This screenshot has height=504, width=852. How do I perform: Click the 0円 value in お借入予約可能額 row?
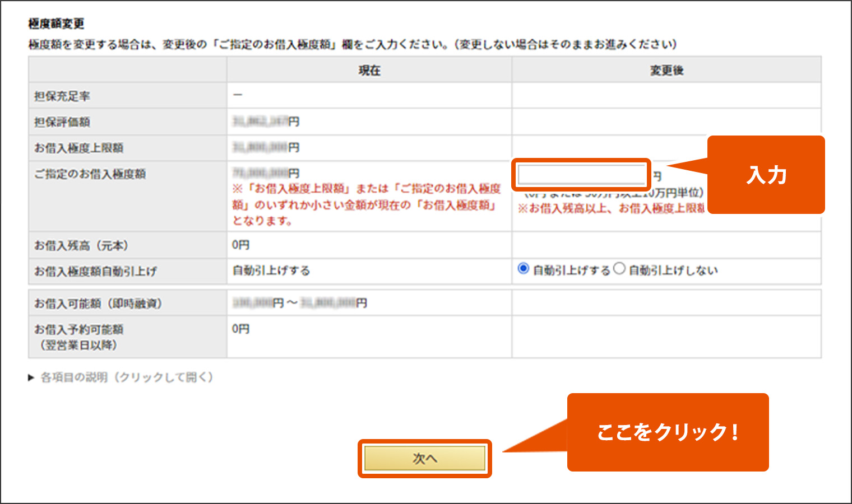tap(241, 329)
